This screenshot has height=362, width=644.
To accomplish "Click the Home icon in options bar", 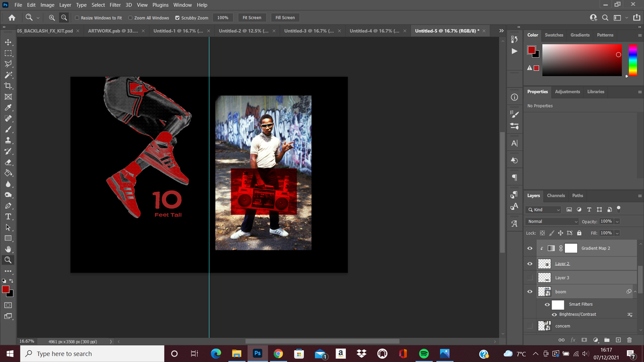I will 12,18.
